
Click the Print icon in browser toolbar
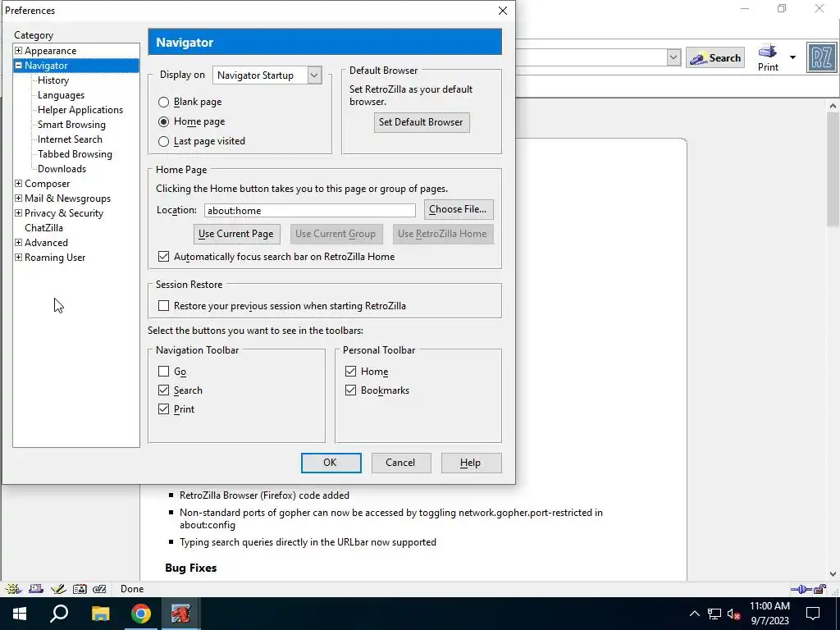(768, 58)
